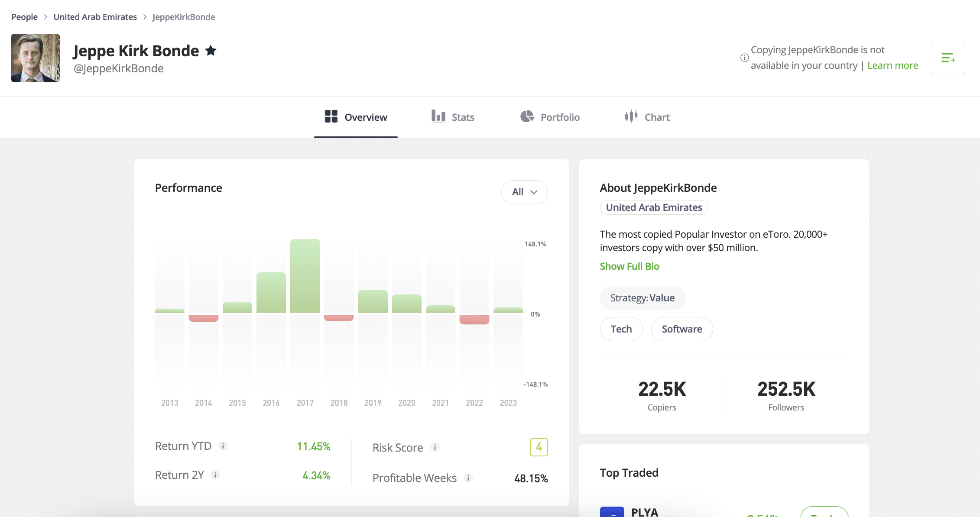Click the add to watchlist icon
The height and width of the screenshot is (517, 980).
click(947, 58)
